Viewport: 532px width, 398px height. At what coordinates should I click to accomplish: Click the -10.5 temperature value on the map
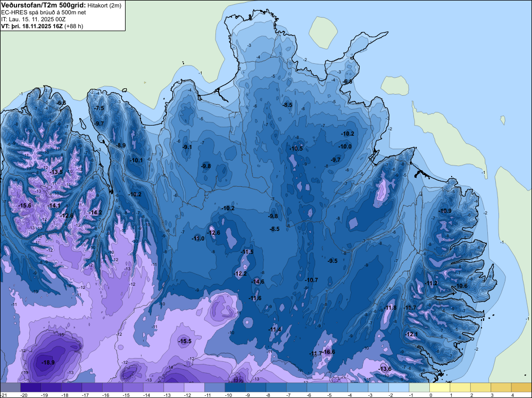(296, 148)
